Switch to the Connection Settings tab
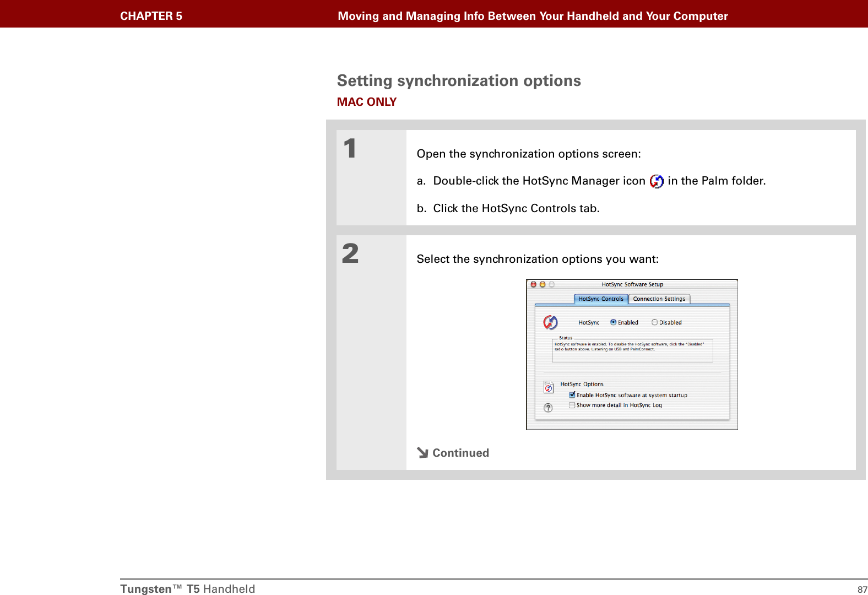868x595 pixels. click(x=659, y=299)
